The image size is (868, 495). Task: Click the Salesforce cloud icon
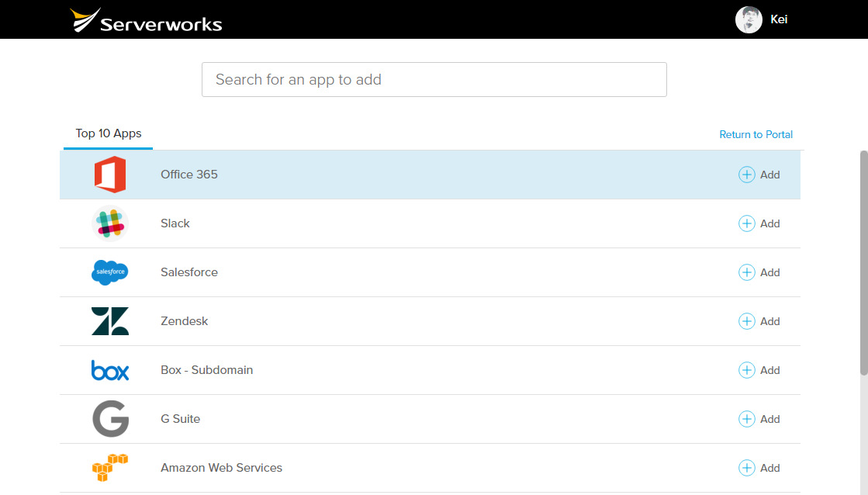110,272
